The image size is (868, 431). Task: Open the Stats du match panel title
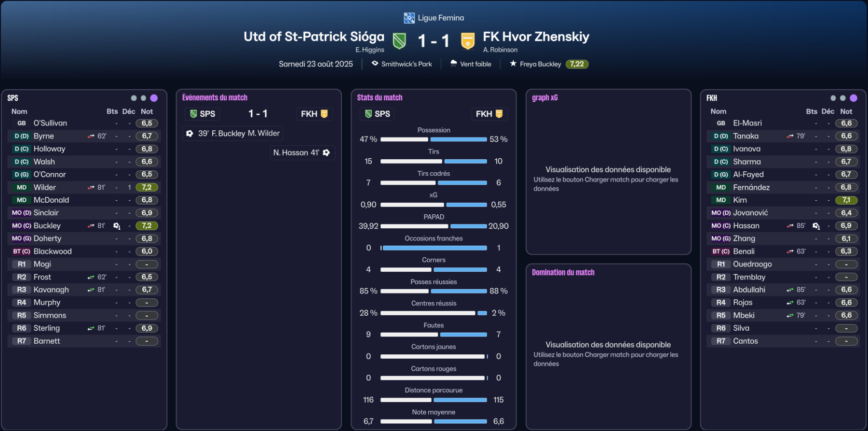click(x=380, y=97)
